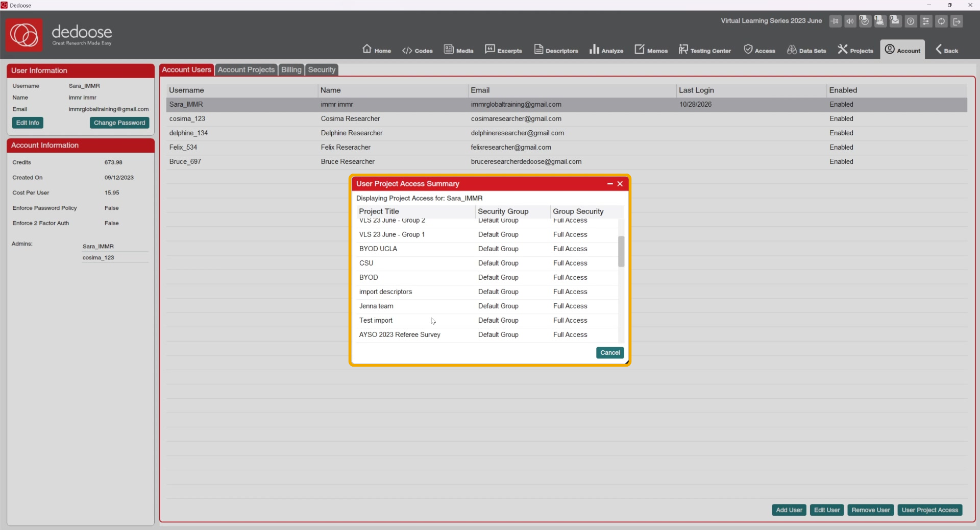Image resolution: width=980 pixels, height=530 pixels.
Task: Open the Projects tools section
Action: [x=855, y=50]
